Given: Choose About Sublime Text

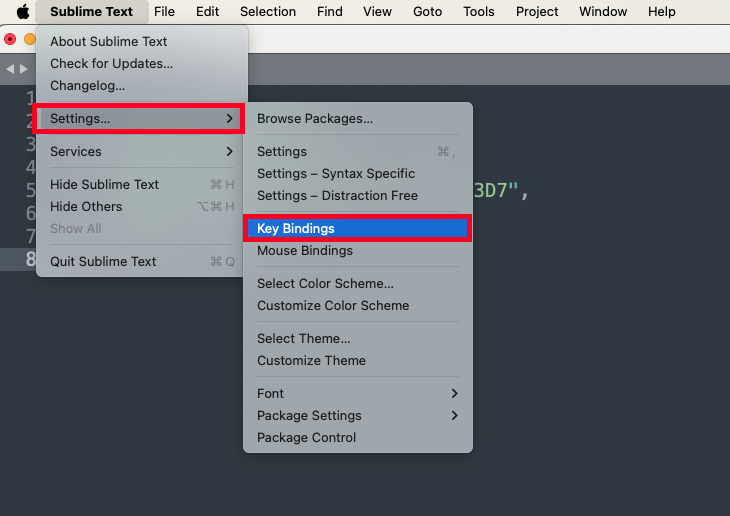Looking at the screenshot, I should (142, 41).
